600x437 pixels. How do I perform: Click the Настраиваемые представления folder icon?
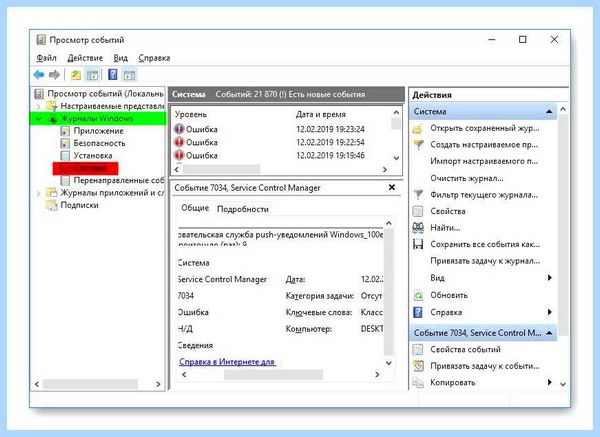pos(52,106)
